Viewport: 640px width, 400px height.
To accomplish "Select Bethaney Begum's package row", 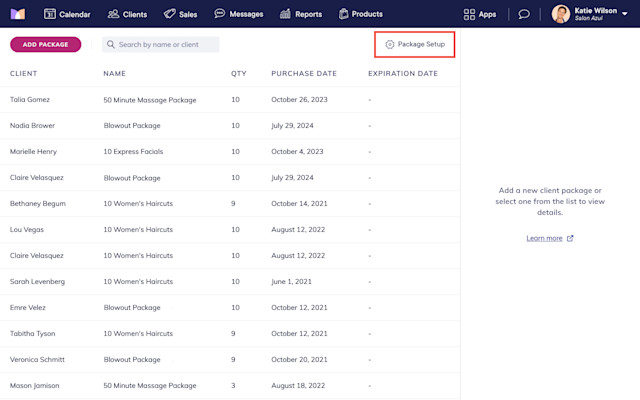I will click(230, 204).
